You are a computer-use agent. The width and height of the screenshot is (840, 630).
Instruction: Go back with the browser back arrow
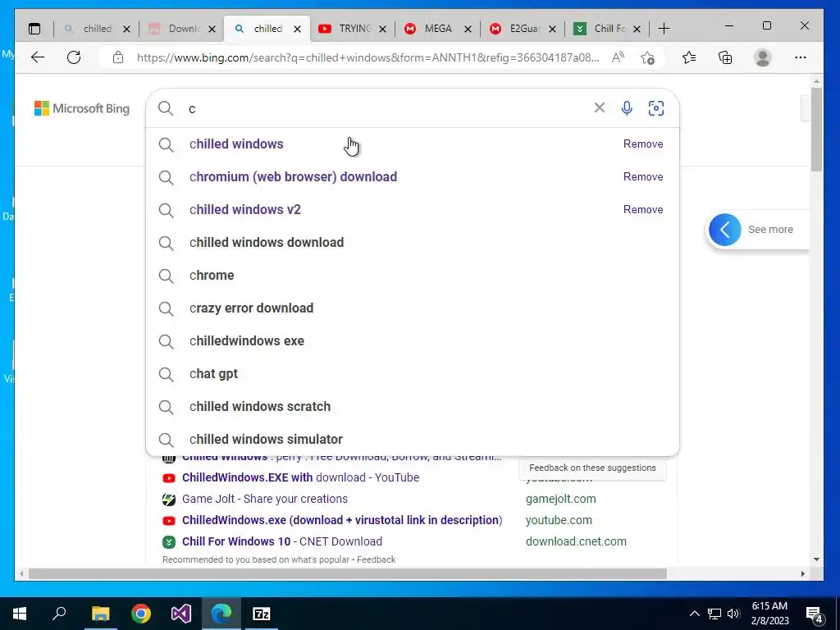tap(38, 57)
